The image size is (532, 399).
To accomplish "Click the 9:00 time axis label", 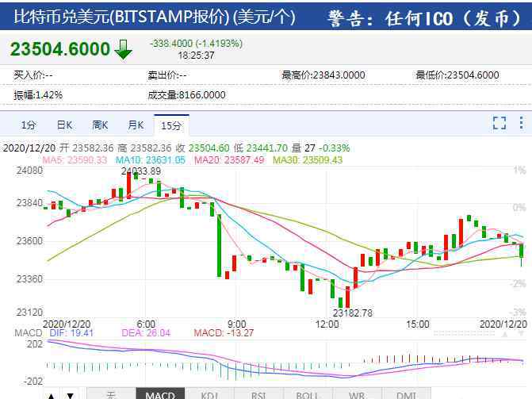I will coord(237,324).
